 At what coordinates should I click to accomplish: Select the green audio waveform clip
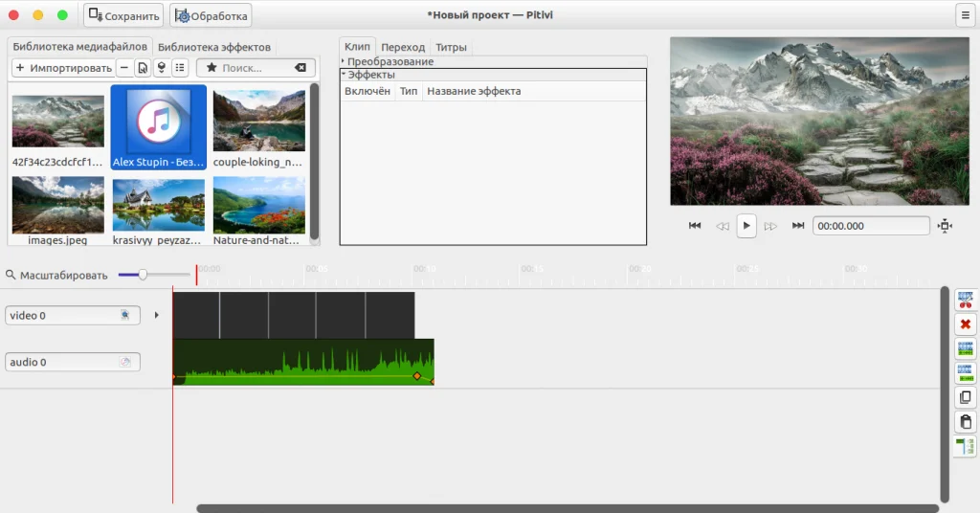303,362
